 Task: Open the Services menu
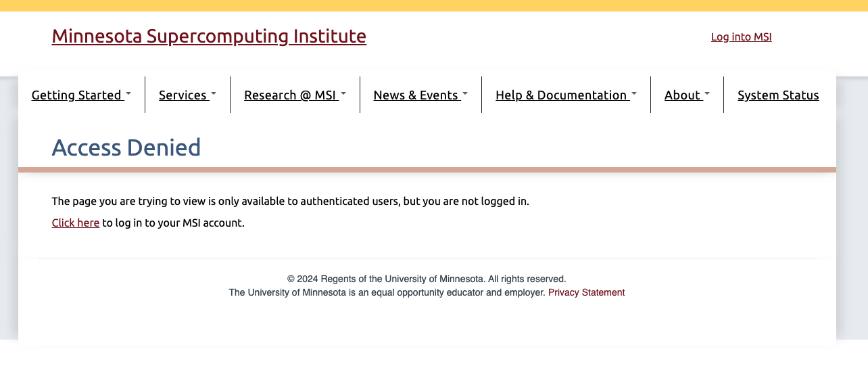coord(183,95)
